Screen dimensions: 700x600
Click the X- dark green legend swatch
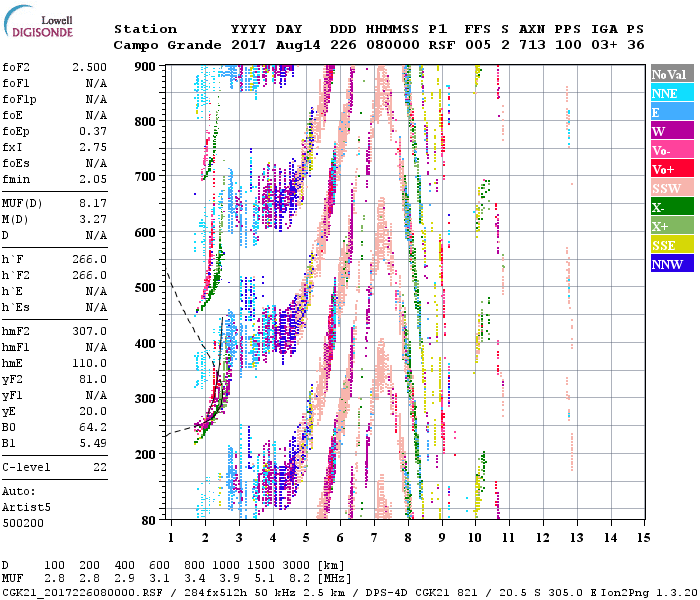coord(672,207)
